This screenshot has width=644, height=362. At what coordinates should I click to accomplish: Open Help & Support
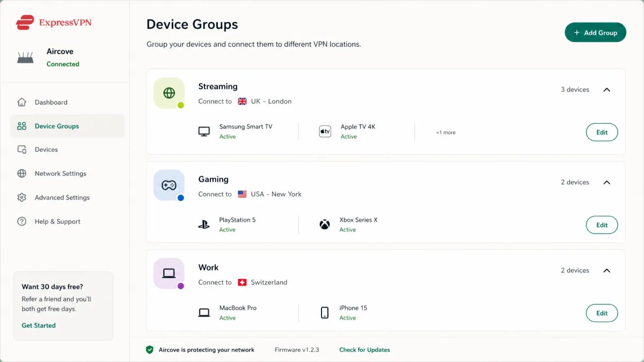67,221
